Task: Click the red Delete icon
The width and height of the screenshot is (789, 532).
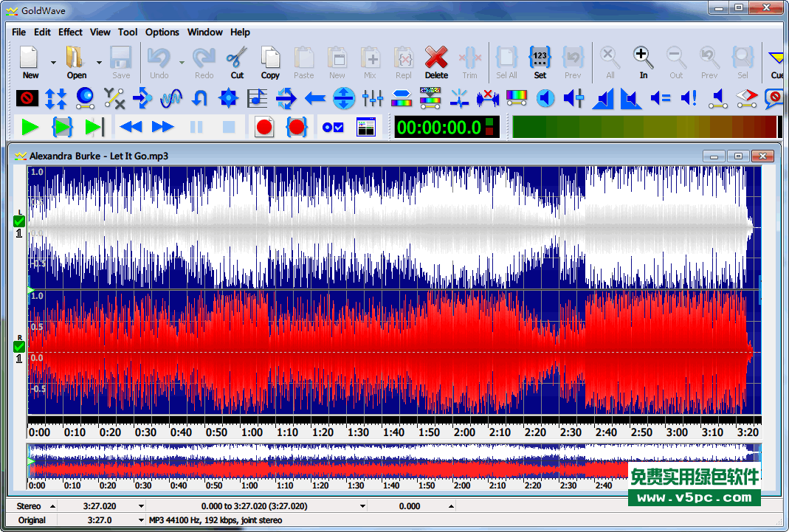Action: 436,58
